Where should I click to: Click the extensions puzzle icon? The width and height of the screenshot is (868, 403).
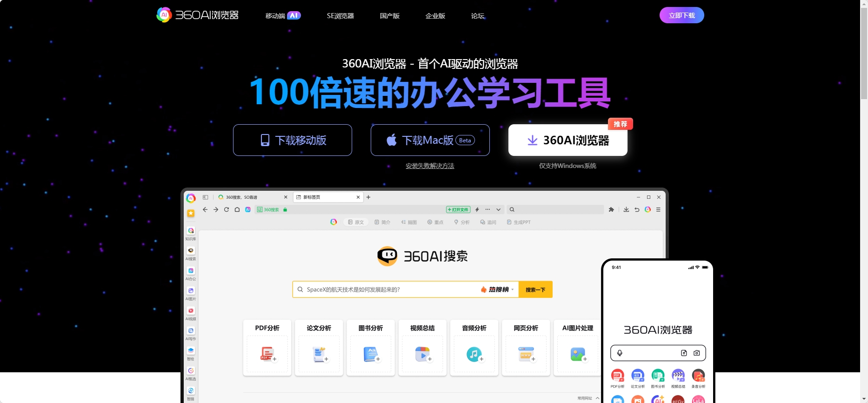(611, 209)
